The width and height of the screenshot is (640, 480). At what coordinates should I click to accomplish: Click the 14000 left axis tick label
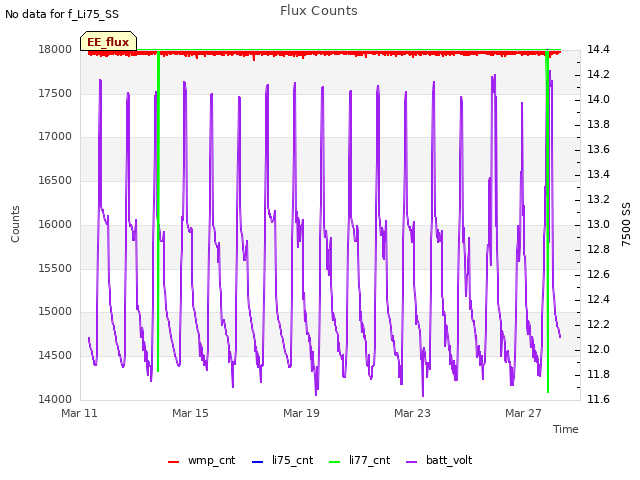55,399
